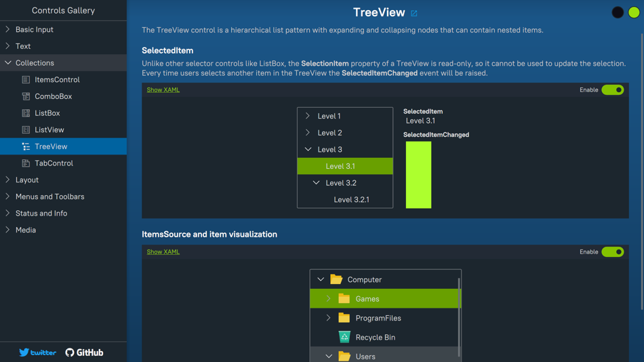Collapse the Computer tree node
644x362 pixels.
(x=321, y=279)
